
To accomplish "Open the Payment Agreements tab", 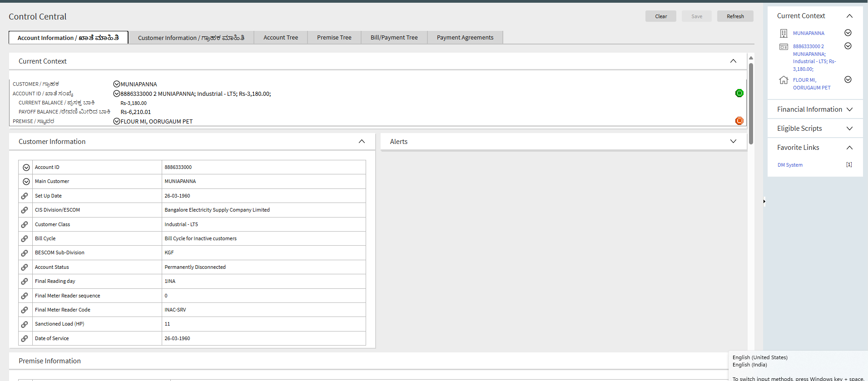I will click(x=465, y=38).
